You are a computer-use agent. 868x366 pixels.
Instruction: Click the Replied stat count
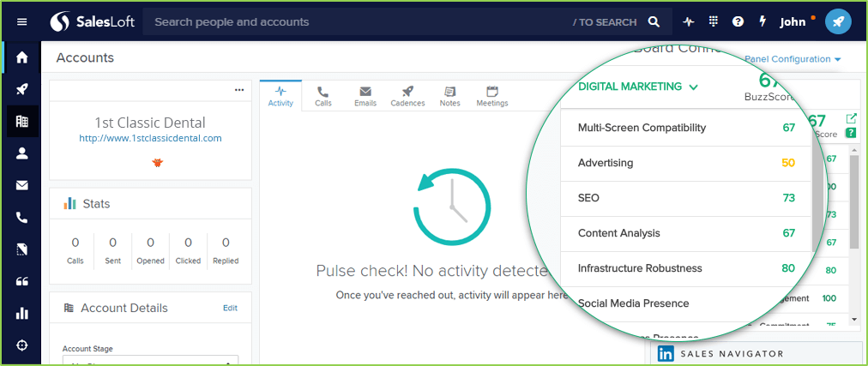(226, 243)
